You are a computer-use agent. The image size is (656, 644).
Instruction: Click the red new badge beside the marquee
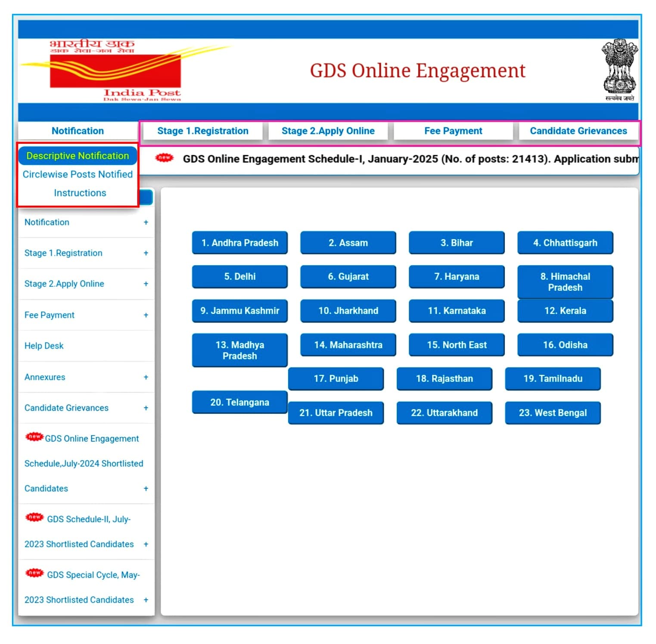pyautogui.click(x=164, y=158)
